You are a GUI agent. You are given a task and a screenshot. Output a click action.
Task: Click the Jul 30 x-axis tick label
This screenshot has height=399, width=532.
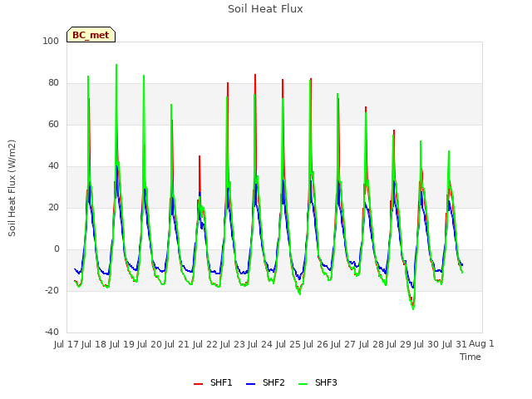tap(426, 344)
